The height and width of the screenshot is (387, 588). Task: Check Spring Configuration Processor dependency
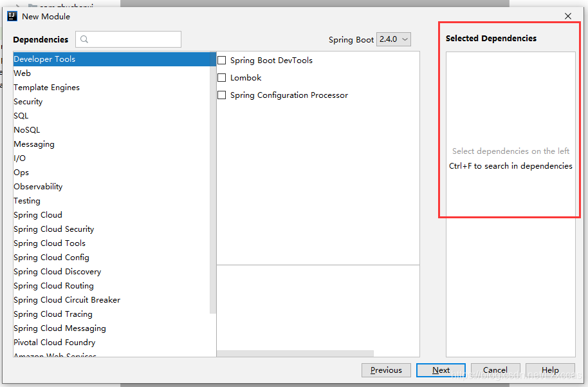222,95
